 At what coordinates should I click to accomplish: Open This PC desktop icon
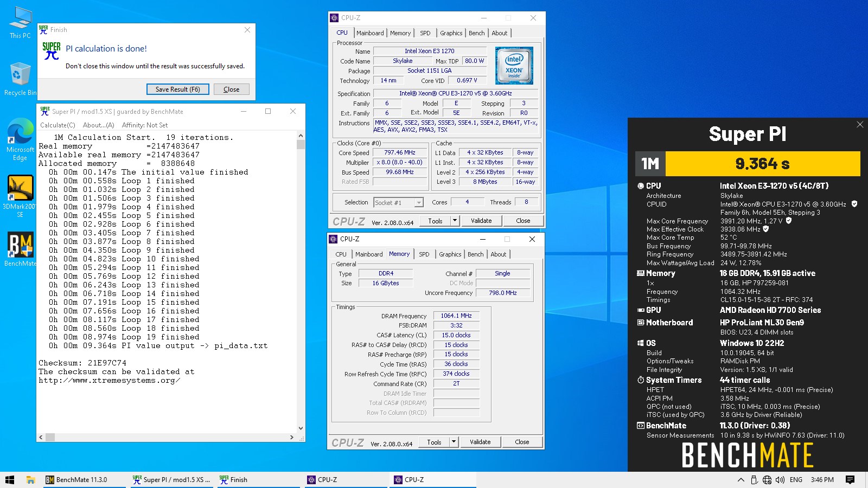tap(20, 22)
